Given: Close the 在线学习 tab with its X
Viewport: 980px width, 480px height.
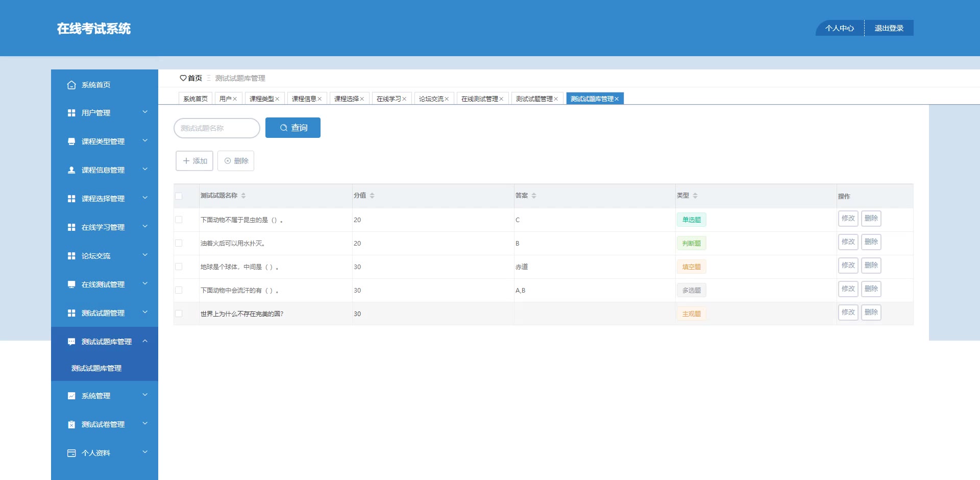Looking at the screenshot, I should coord(404,99).
